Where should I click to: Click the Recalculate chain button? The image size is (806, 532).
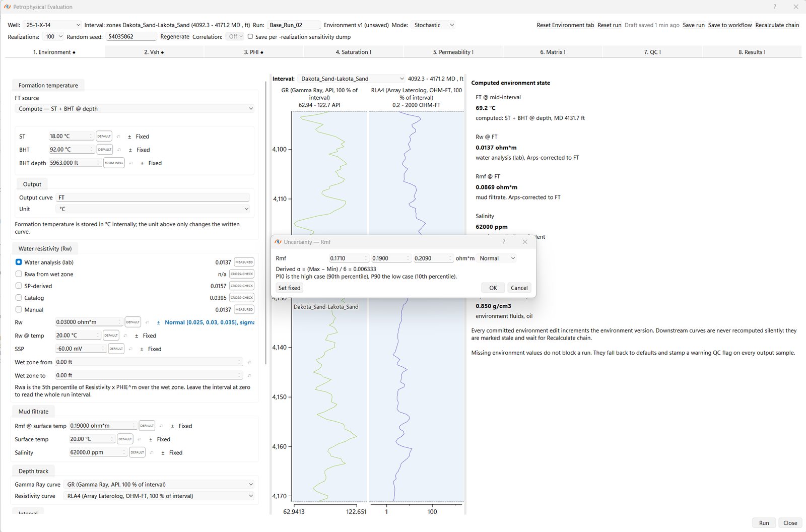(777, 25)
